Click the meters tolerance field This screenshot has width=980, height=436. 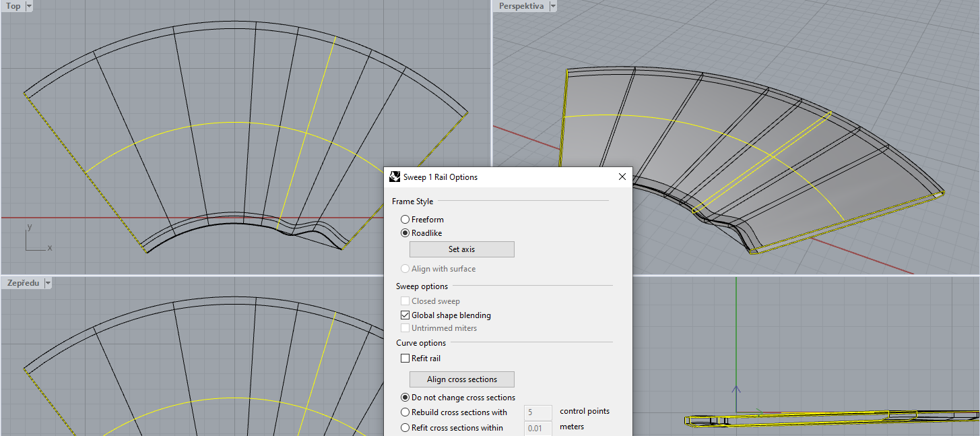(537, 429)
